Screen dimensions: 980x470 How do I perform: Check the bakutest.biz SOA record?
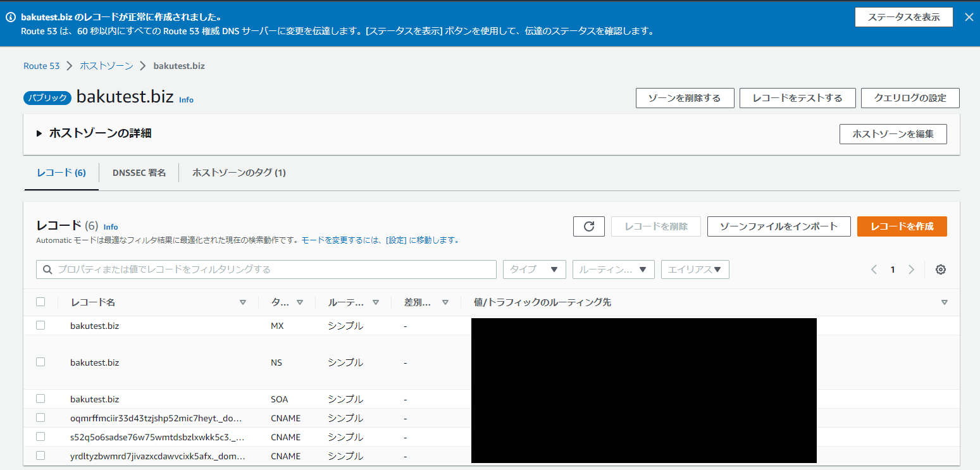point(40,399)
